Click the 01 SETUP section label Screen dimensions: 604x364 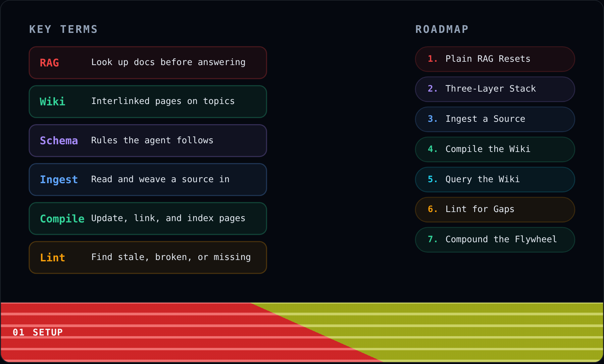point(38,332)
